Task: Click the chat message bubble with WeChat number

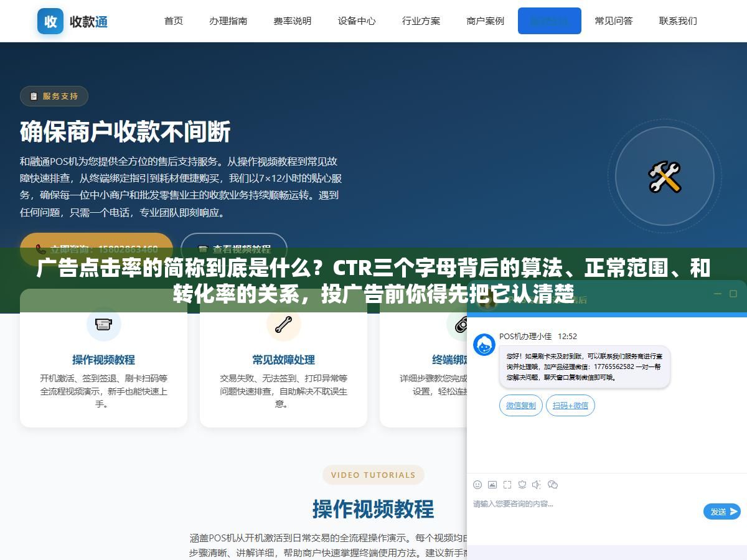Action: (x=585, y=367)
